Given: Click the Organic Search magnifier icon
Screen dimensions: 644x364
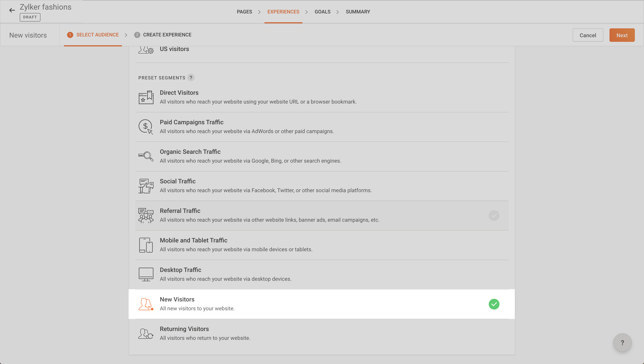Looking at the screenshot, I should tap(146, 156).
